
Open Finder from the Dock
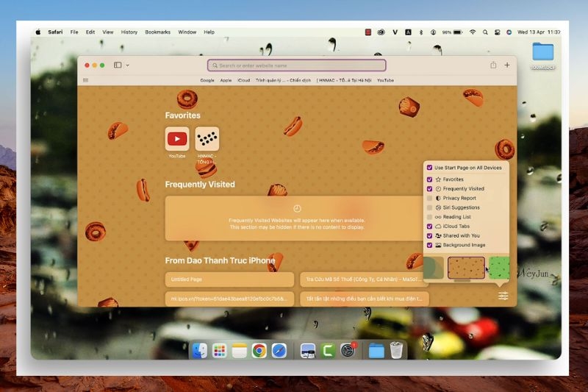click(x=199, y=351)
